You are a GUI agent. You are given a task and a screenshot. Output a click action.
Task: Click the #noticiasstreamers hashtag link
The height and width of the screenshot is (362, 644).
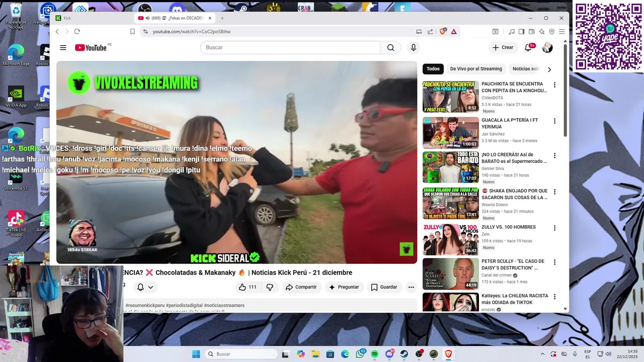[x=224, y=305]
